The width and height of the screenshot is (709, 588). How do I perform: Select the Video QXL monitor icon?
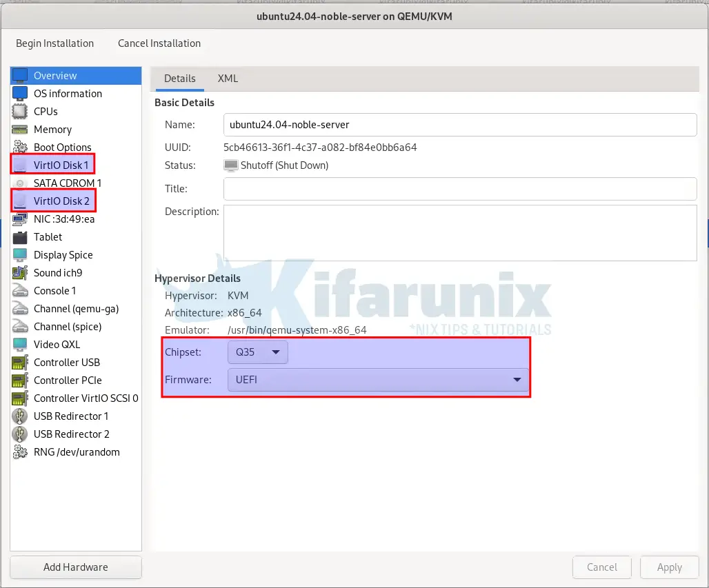point(20,345)
